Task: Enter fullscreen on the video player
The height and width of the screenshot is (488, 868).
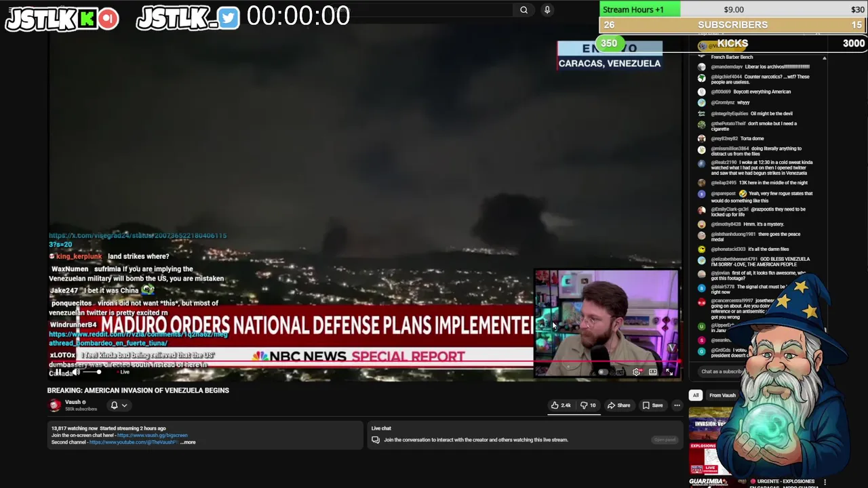Action: click(669, 372)
